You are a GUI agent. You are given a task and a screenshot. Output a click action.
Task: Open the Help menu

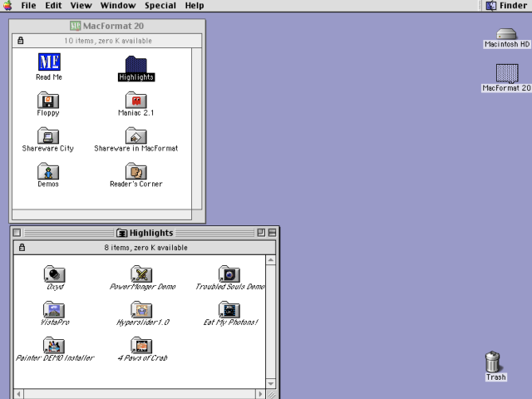195,6
